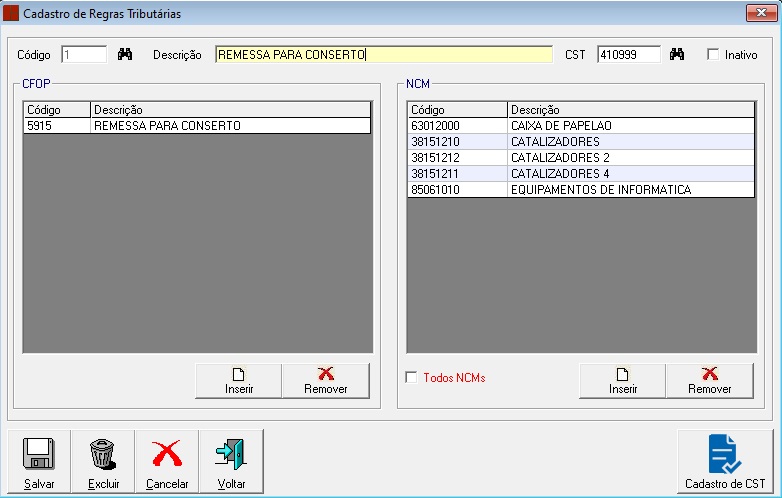
Task: Open Cadastro de CST document icon
Action: click(x=725, y=462)
